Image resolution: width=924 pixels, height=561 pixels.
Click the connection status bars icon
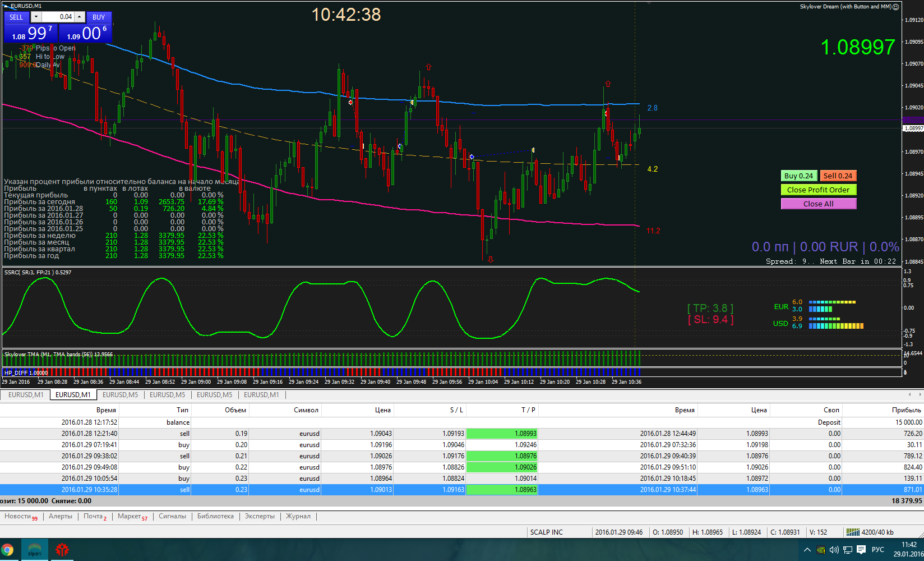point(853,532)
